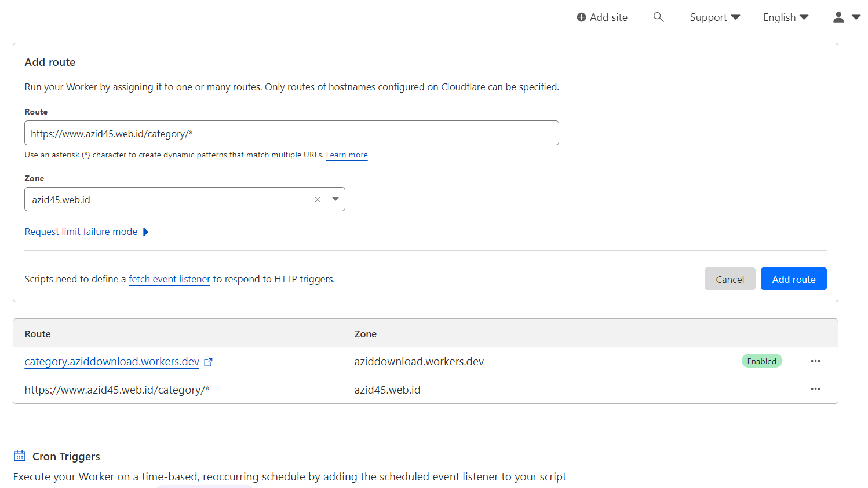Click inside the Zone combo box
The height and width of the screenshot is (488, 868).
185,199
